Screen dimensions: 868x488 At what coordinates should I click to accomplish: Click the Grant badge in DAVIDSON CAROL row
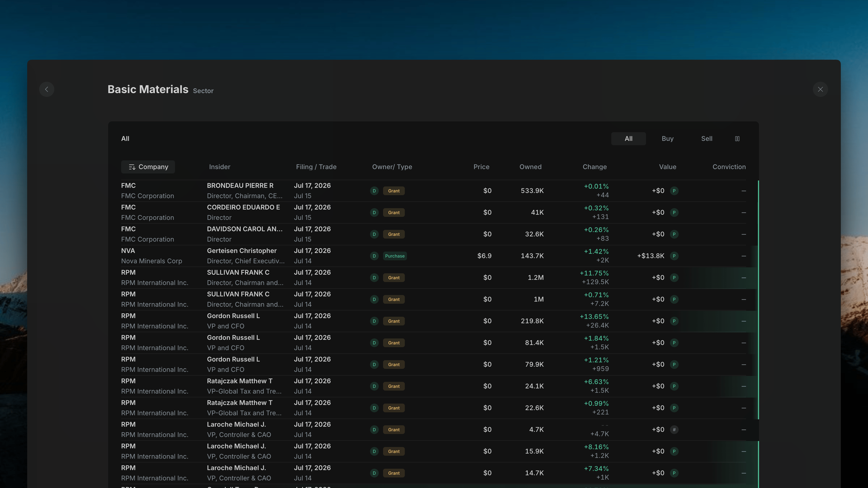[394, 234]
